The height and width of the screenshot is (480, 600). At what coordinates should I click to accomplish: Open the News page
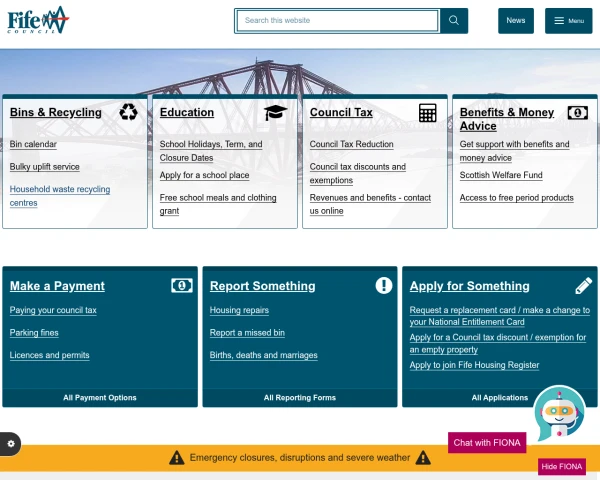[516, 21]
